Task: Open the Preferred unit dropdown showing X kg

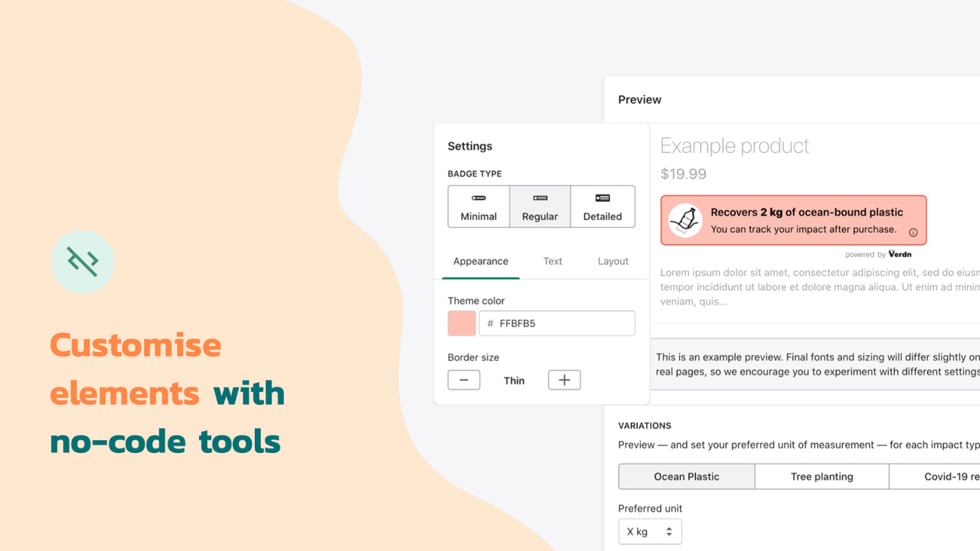Action: (650, 531)
